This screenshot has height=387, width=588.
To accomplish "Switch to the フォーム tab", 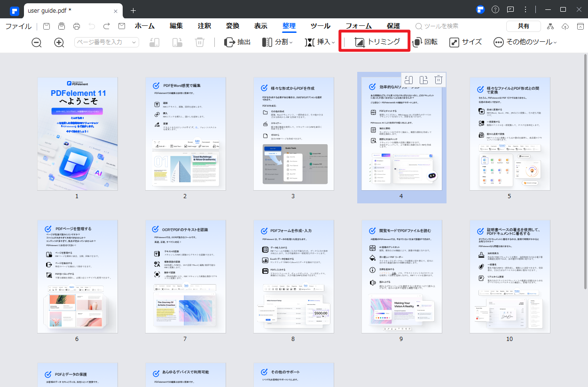I will [x=359, y=26].
